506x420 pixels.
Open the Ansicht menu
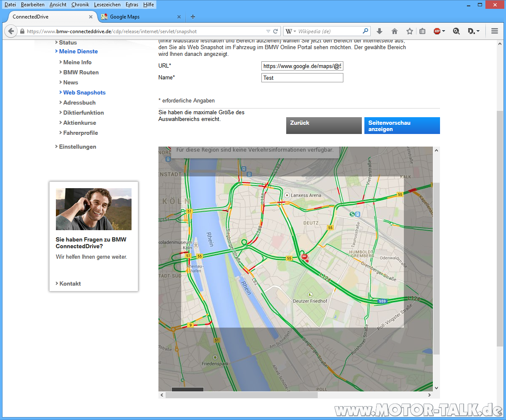point(58,5)
